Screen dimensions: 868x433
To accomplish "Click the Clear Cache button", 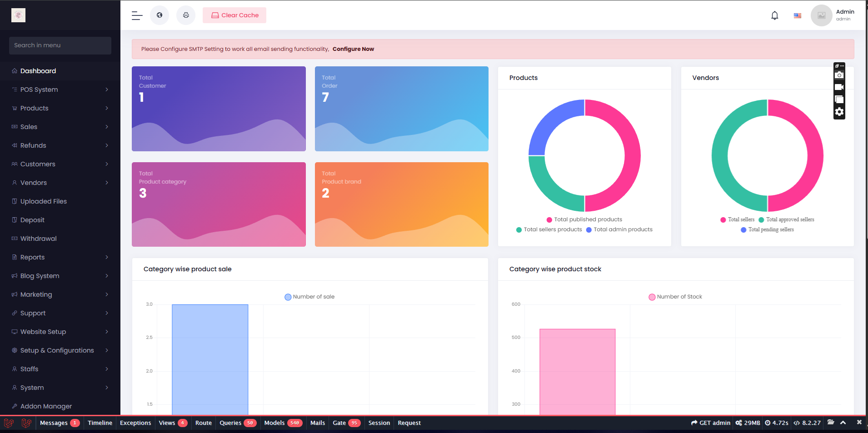I will click(x=234, y=15).
